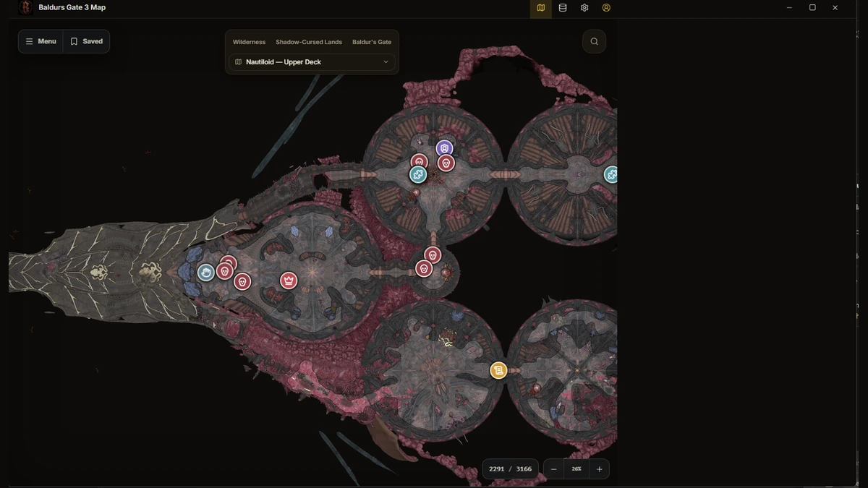
Task: Open the database icon in the title bar
Action: (x=563, y=8)
